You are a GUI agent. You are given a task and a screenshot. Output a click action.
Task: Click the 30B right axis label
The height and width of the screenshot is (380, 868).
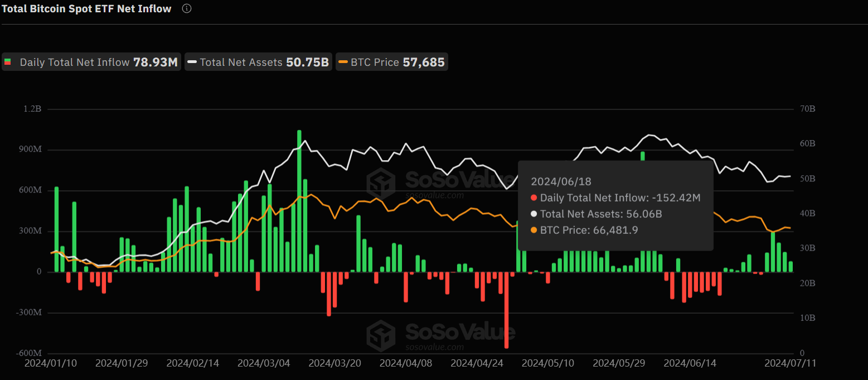pyautogui.click(x=808, y=249)
